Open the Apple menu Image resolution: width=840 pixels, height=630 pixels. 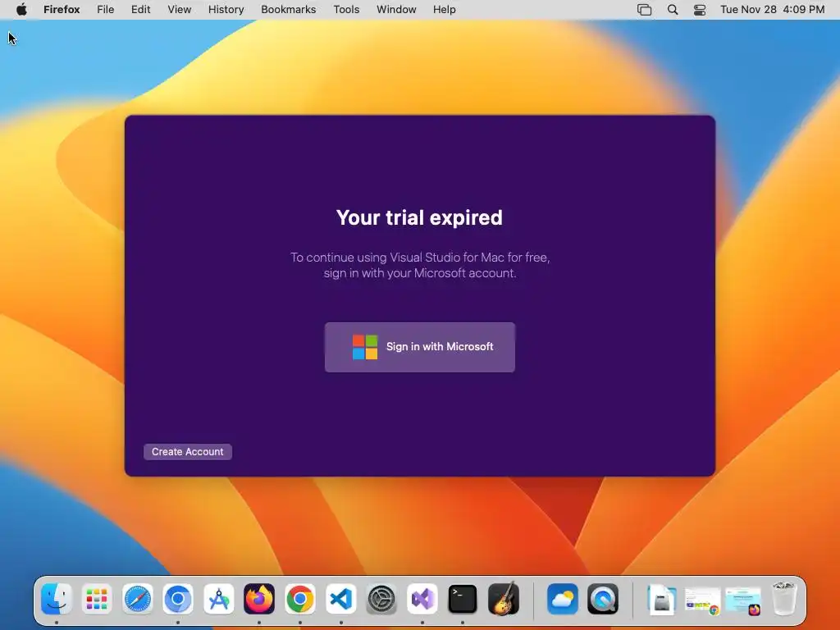21,10
